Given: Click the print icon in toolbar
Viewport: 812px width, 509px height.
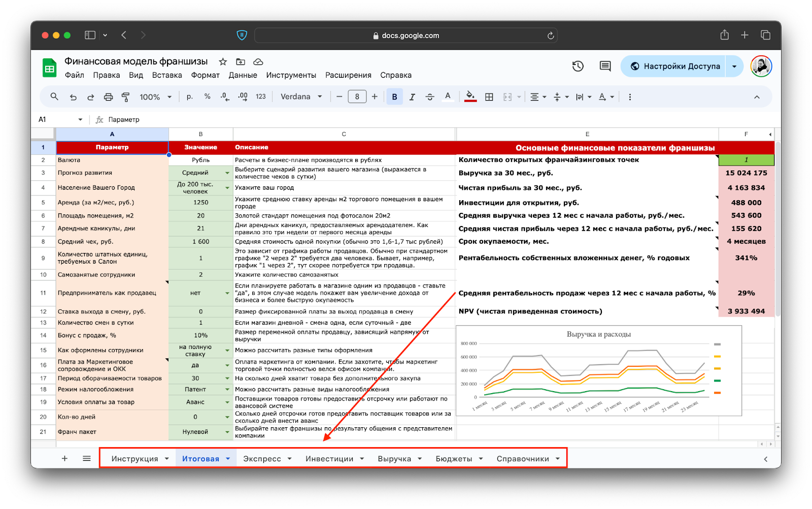Looking at the screenshot, I should click(108, 97).
